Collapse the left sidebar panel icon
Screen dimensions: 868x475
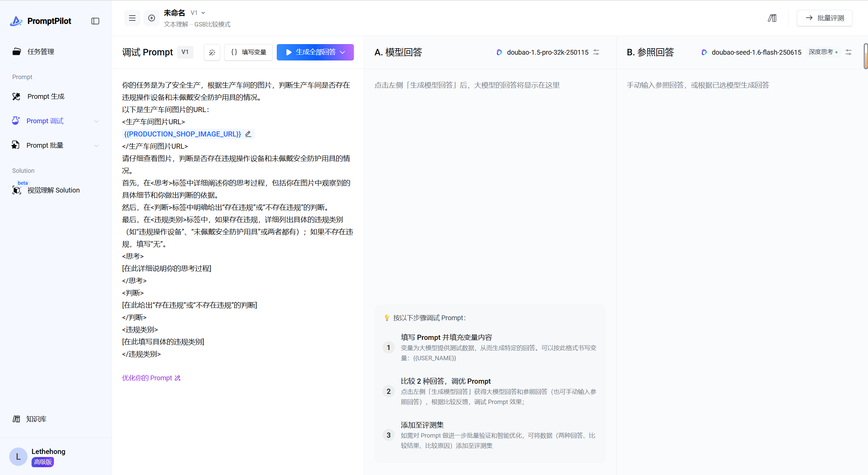[95, 21]
